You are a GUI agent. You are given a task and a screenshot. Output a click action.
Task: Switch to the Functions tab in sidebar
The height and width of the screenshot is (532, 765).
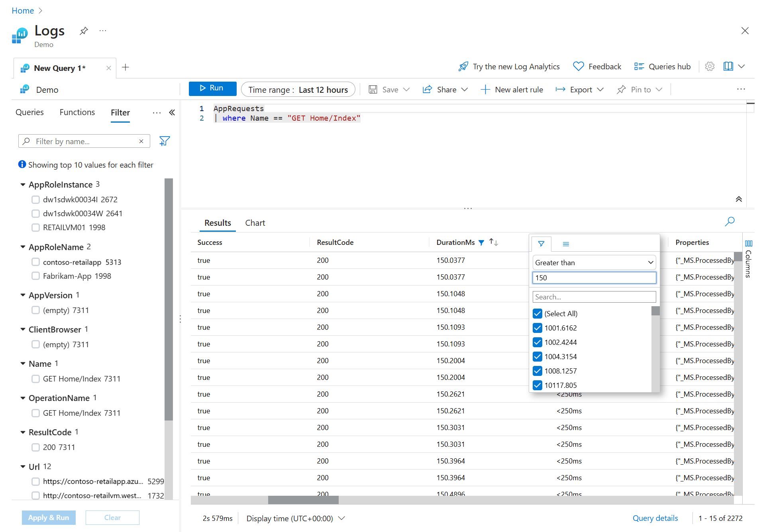[77, 112]
